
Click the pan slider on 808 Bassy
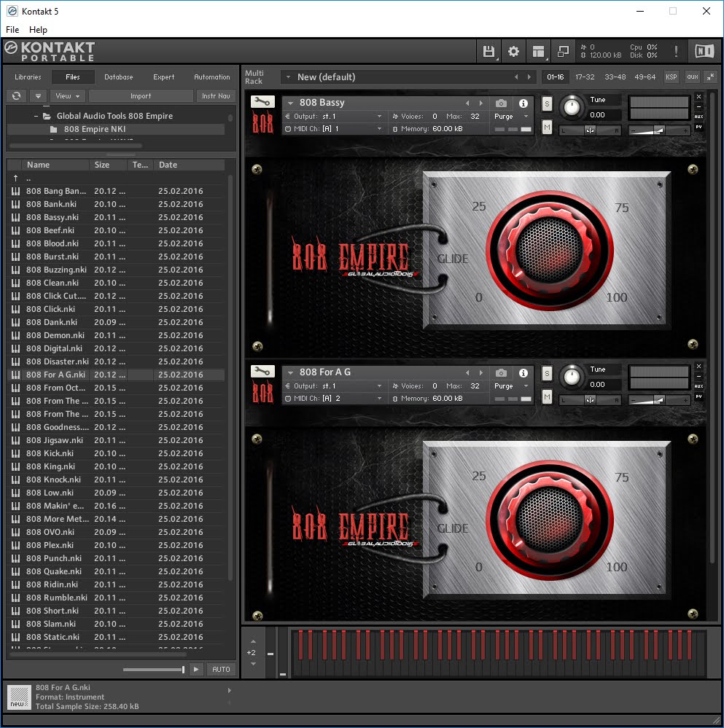point(591,130)
